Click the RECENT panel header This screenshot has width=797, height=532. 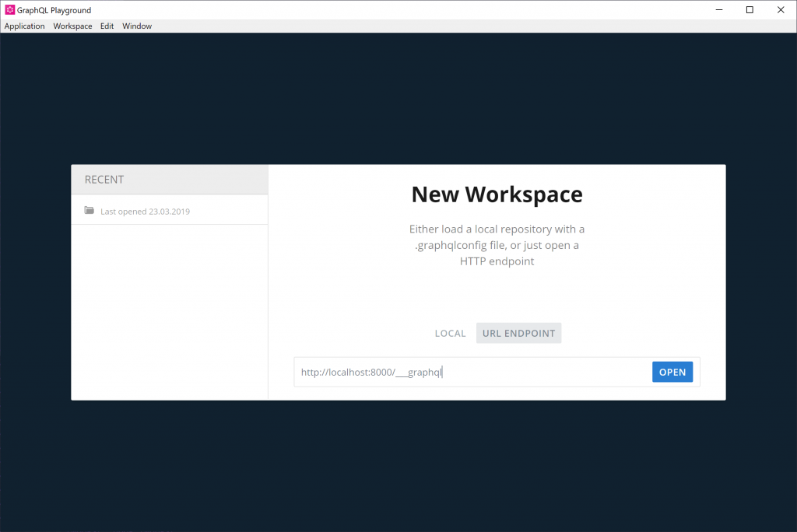click(169, 180)
